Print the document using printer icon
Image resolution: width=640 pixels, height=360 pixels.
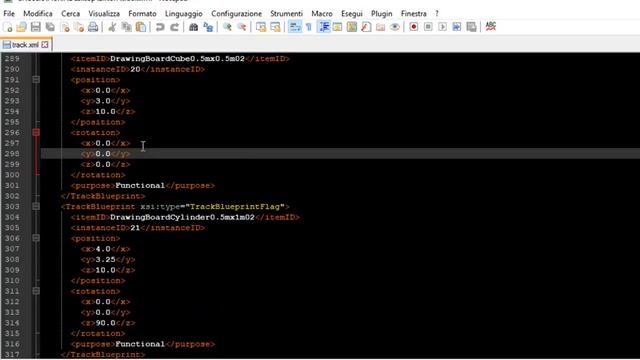pyautogui.click(x=93, y=27)
